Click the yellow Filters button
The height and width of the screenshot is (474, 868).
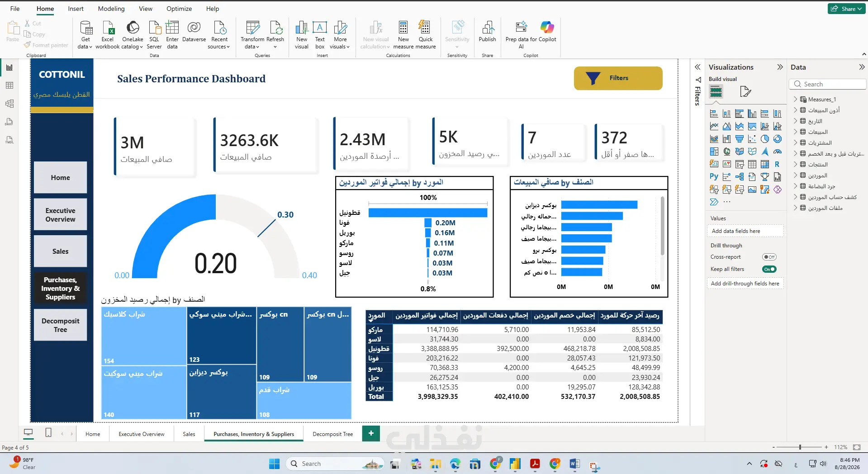(x=618, y=78)
